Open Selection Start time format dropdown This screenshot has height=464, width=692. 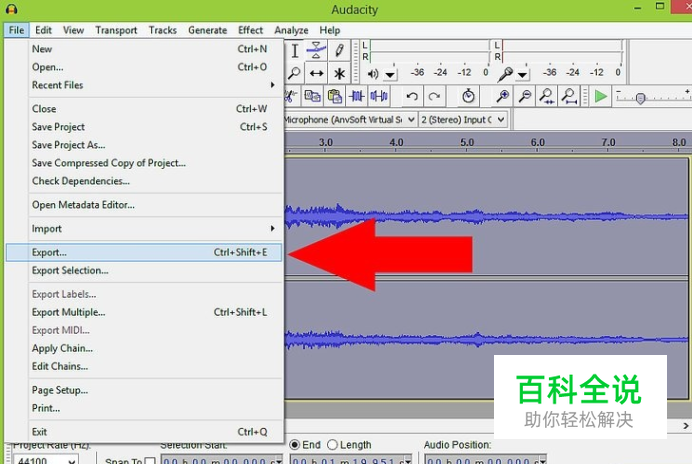[x=278, y=461]
